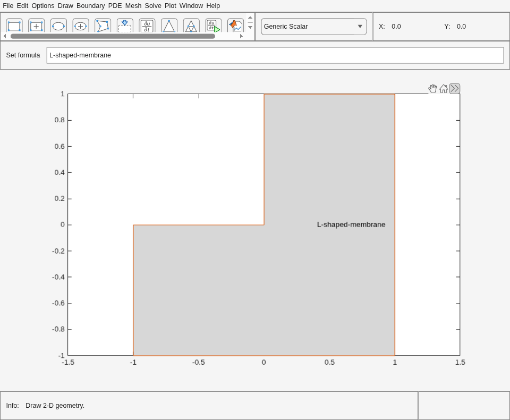Click the x-axis tick label -0.5
Viewport: 510px width, 420px height.
pyautogui.click(x=198, y=363)
